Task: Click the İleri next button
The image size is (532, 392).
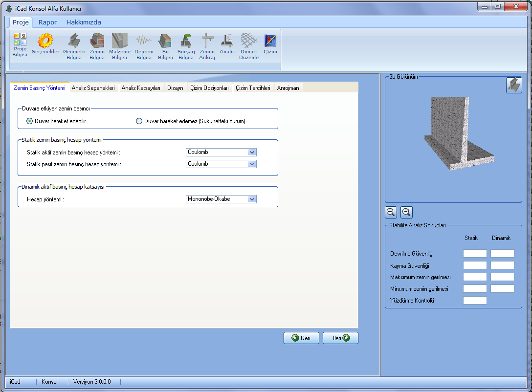Action: [x=340, y=338]
